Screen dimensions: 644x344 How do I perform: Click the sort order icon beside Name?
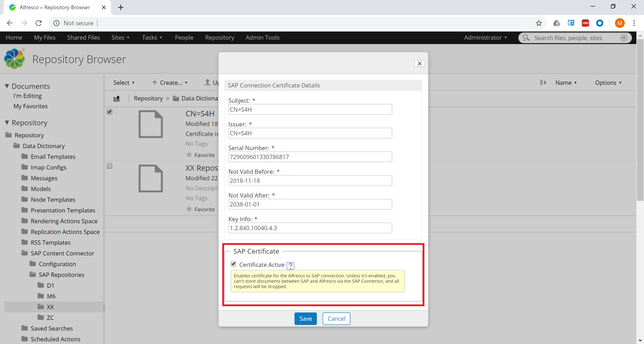click(x=542, y=82)
